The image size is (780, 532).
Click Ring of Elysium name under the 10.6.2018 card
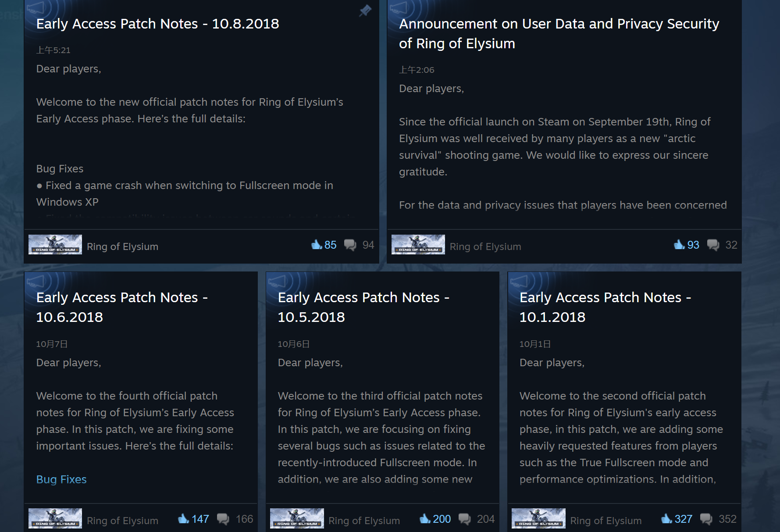tap(122, 521)
